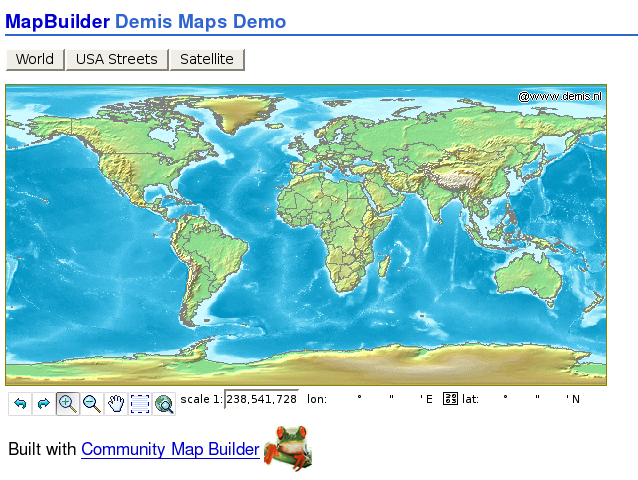638x480 pixels.
Task: Click the globe query/reset extent icon
Action: coord(164,404)
